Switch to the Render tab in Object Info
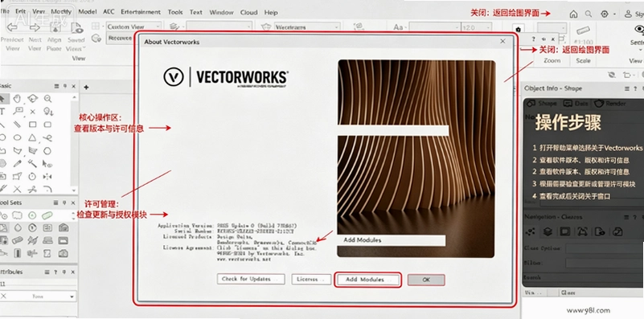 tap(610, 104)
